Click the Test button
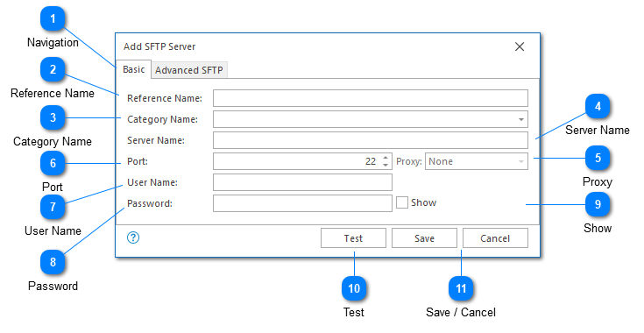Screen dimensions: 644x333 pos(353,238)
